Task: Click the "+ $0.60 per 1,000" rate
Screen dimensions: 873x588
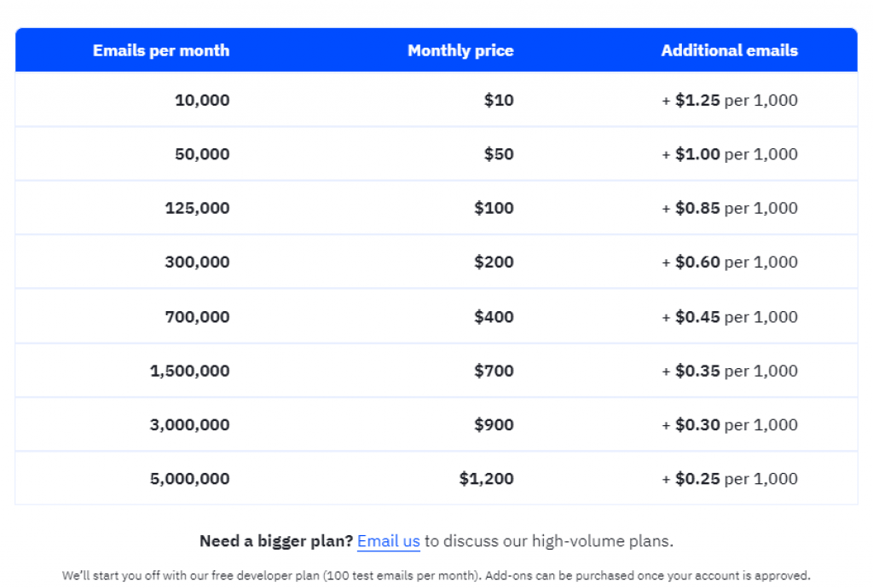Action: (x=730, y=262)
